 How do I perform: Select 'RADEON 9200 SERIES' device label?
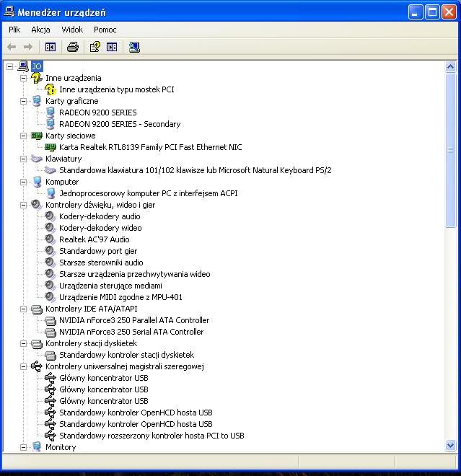point(98,113)
